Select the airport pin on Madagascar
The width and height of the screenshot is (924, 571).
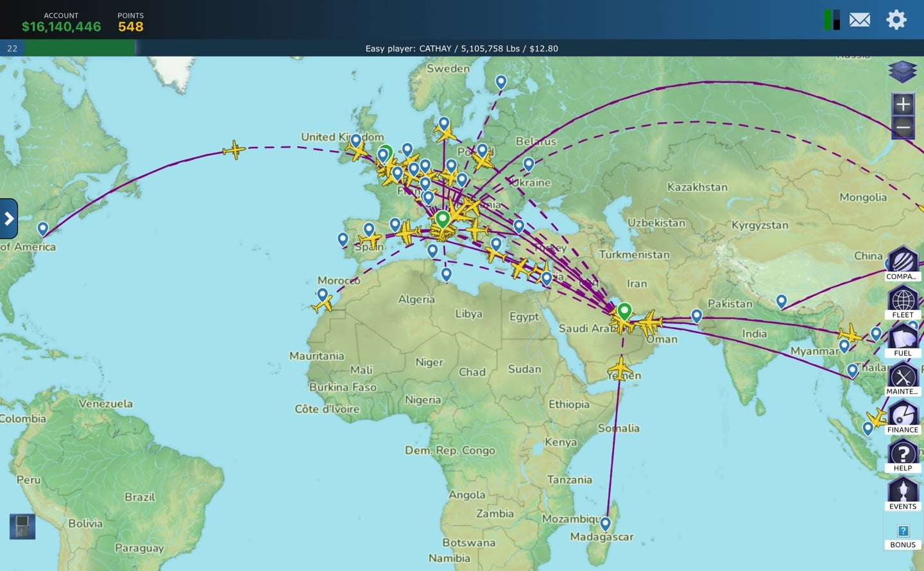coord(605,524)
